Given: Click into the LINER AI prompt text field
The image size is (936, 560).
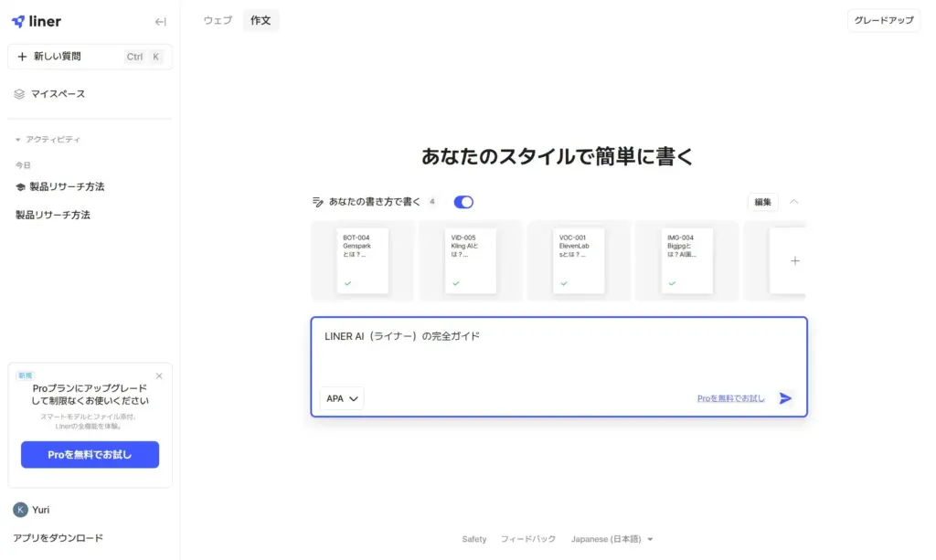Looking at the screenshot, I should point(558,352).
